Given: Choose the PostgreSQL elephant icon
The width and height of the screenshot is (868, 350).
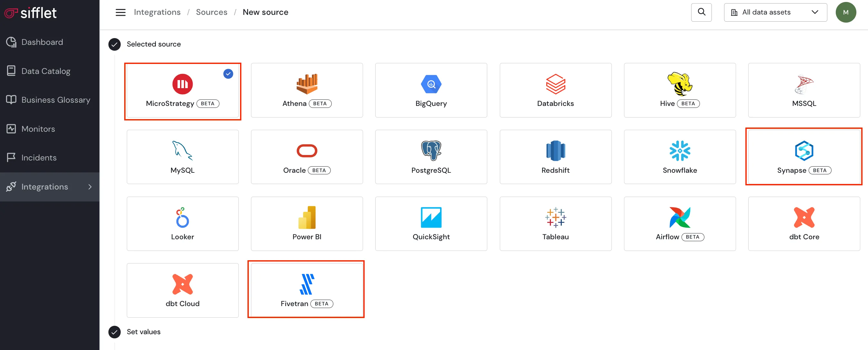Looking at the screenshot, I should [431, 150].
